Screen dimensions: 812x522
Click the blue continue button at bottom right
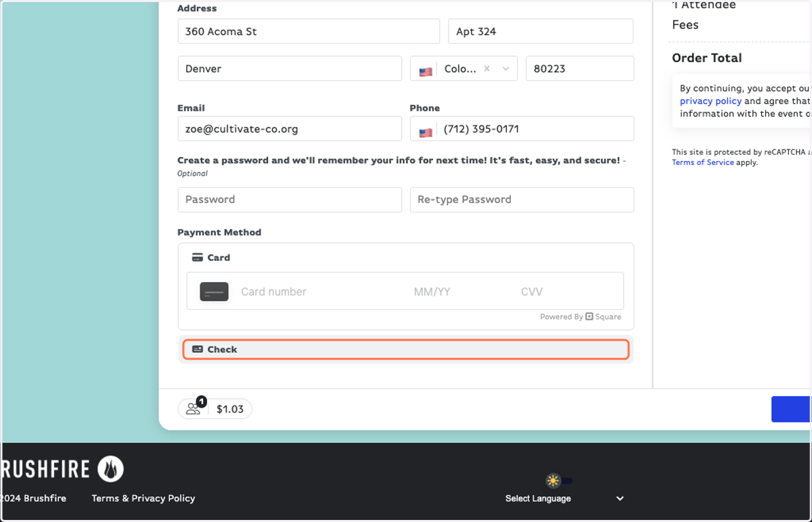pyautogui.click(x=791, y=409)
